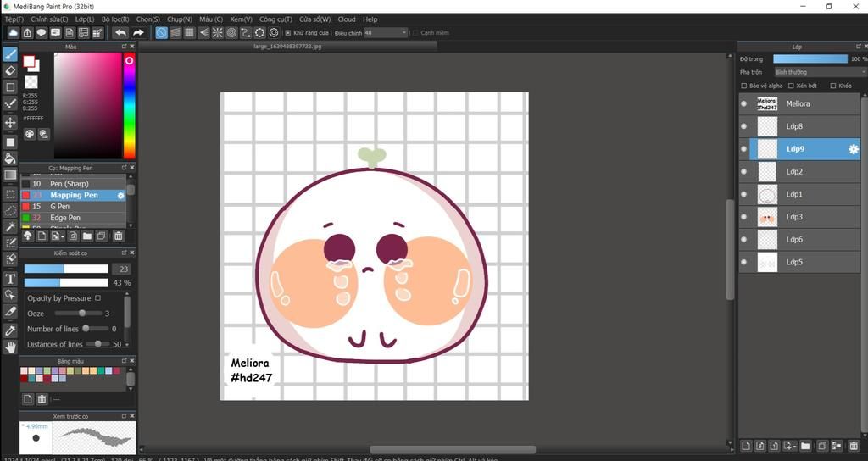Add new layer in the layer panel
The image size is (868, 461).
coord(746,446)
